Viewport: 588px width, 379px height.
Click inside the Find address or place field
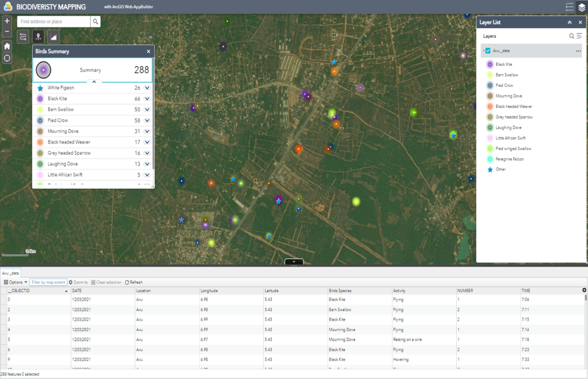click(x=54, y=21)
